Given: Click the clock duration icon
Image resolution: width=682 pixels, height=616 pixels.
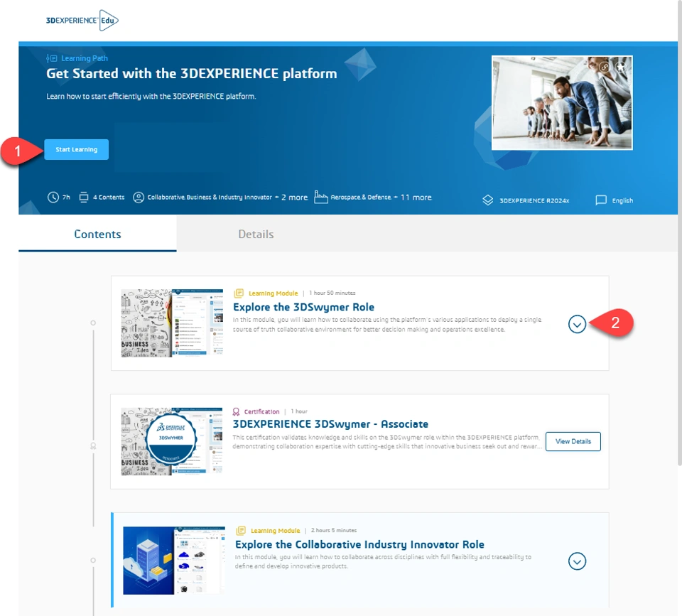Looking at the screenshot, I should tap(53, 197).
